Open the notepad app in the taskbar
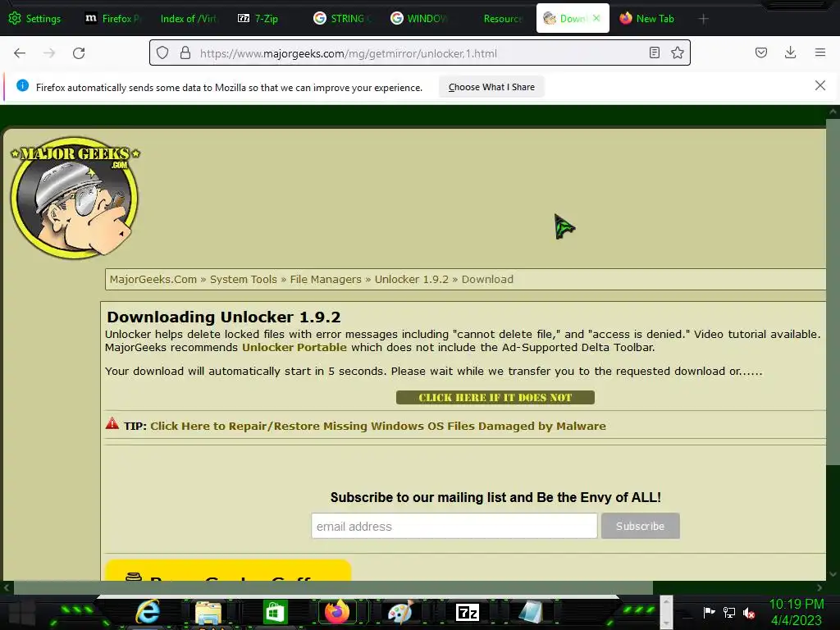The width and height of the screenshot is (840, 630). coord(531,612)
